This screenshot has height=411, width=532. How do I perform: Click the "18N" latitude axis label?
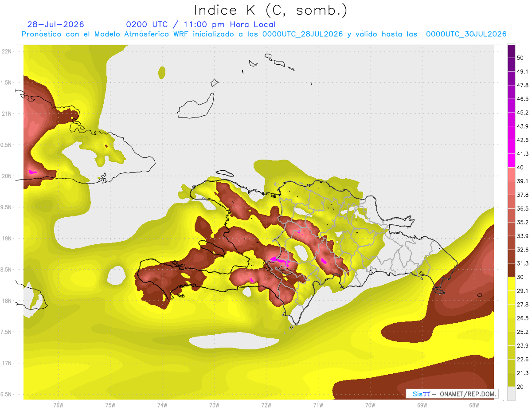[x=7, y=301]
